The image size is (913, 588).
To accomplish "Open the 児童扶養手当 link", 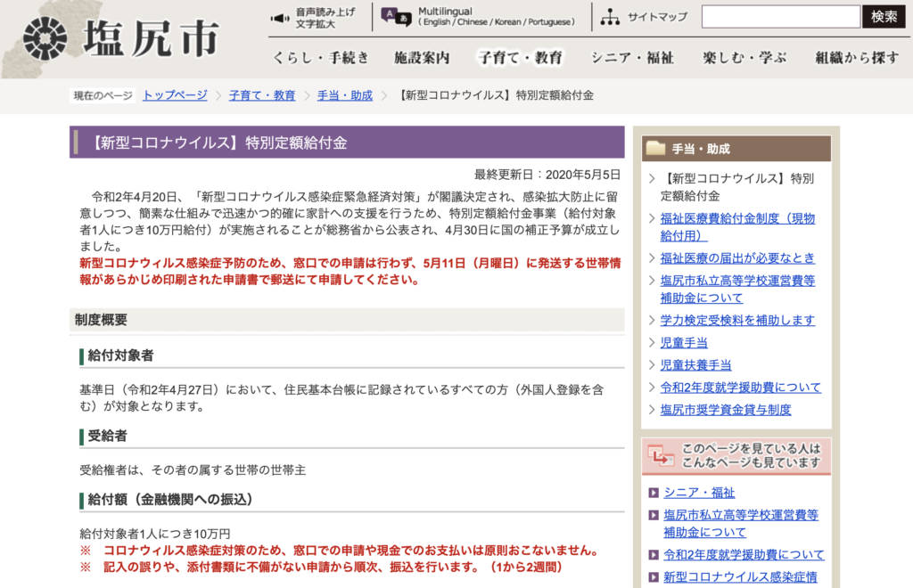I will click(695, 364).
